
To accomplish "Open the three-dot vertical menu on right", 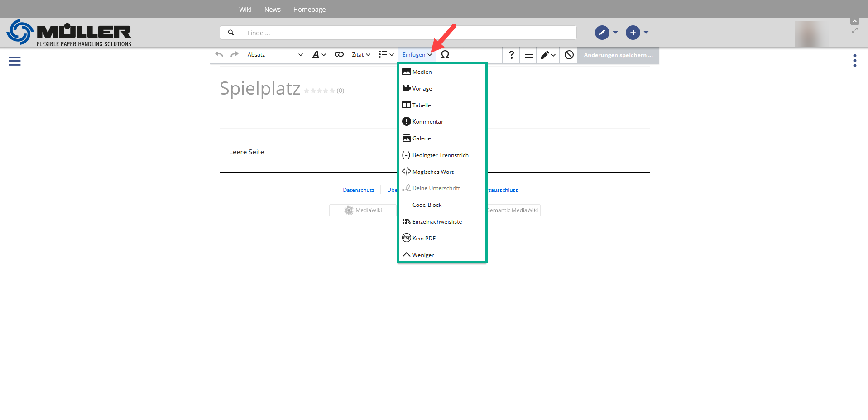I will 854,61.
